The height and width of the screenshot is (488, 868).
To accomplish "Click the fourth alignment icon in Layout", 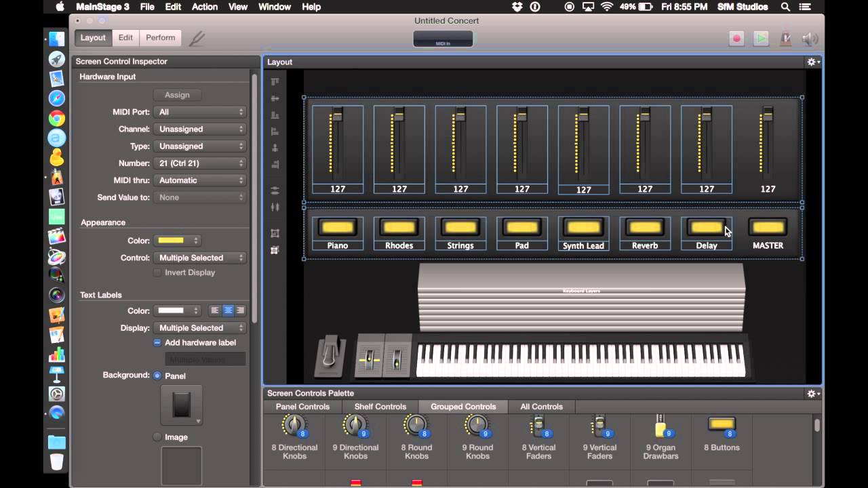I will [275, 131].
